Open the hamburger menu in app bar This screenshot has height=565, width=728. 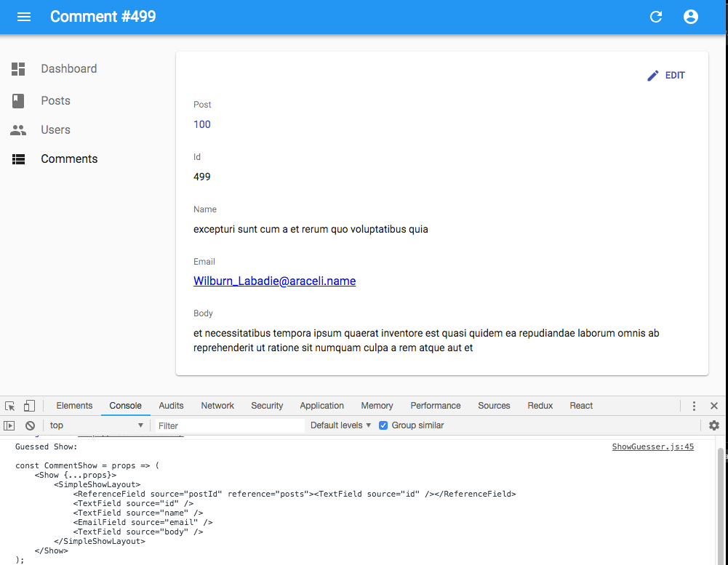pyautogui.click(x=24, y=17)
